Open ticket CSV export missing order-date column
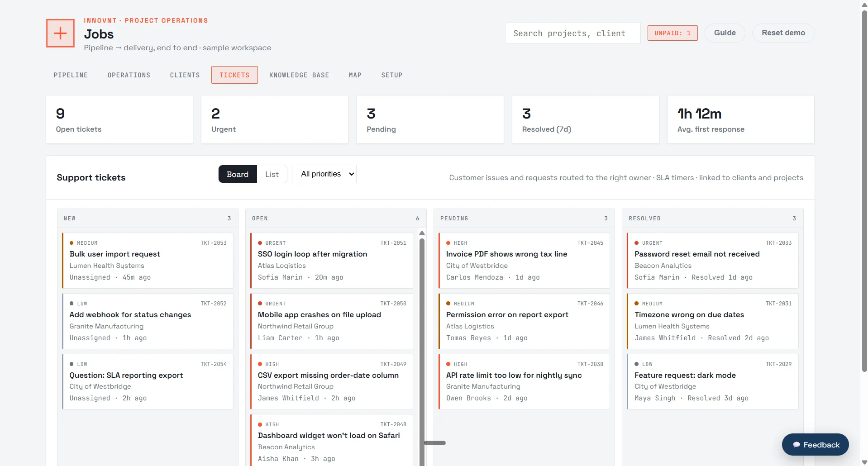868x466 pixels. tap(332, 381)
